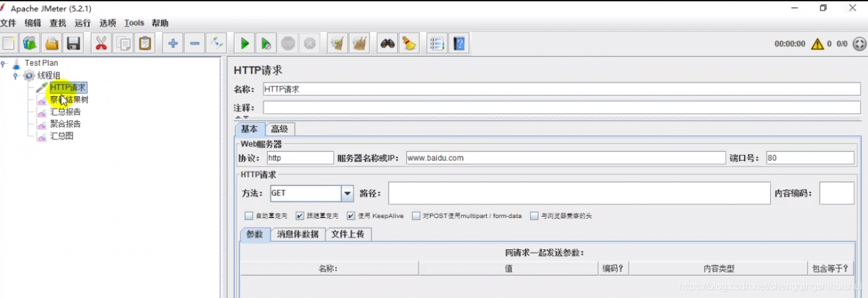Click the Open file folder icon
Viewport: 868px width, 298px height.
point(52,44)
